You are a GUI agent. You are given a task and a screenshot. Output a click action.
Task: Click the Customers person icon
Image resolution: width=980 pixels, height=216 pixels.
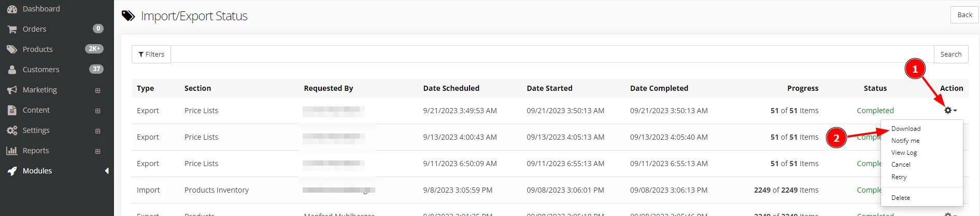click(x=12, y=70)
